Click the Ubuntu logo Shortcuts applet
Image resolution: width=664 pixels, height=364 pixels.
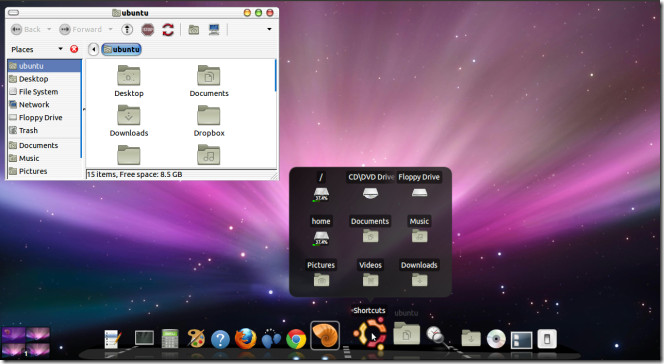[371, 334]
